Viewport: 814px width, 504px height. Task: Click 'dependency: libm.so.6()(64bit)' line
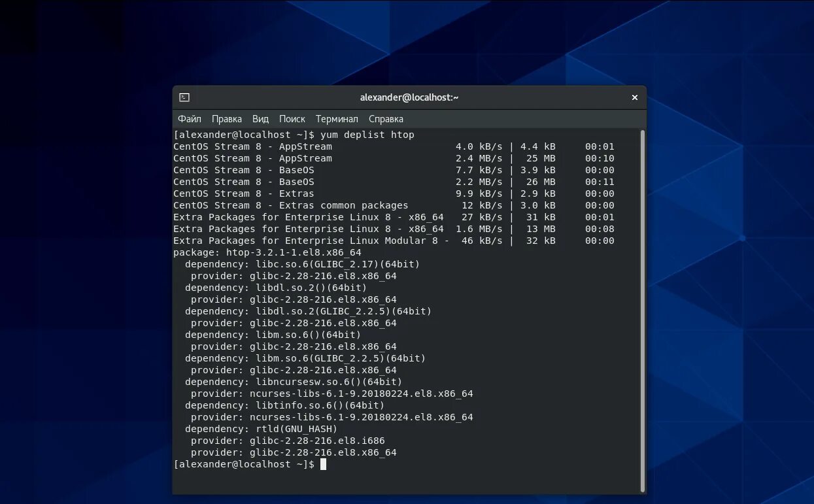[273, 335]
